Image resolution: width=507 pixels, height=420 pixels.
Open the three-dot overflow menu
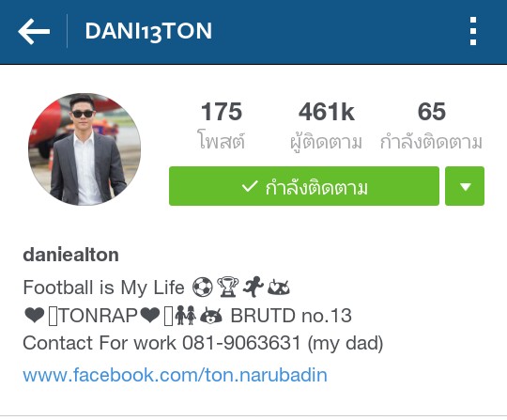pos(473,31)
